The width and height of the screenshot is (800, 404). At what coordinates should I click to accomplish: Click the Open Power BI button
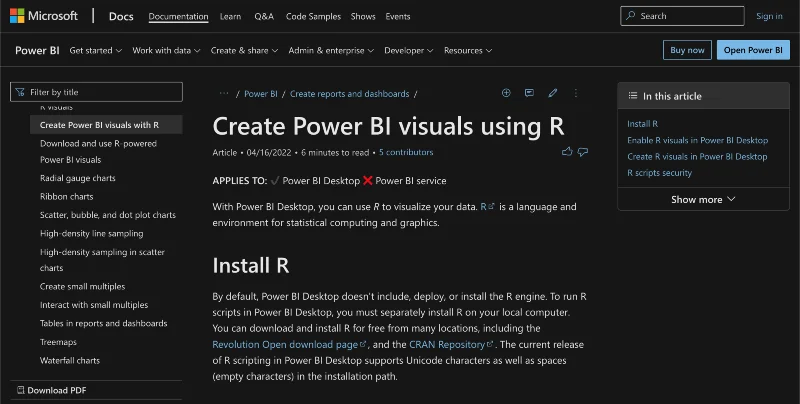tap(753, 50)
